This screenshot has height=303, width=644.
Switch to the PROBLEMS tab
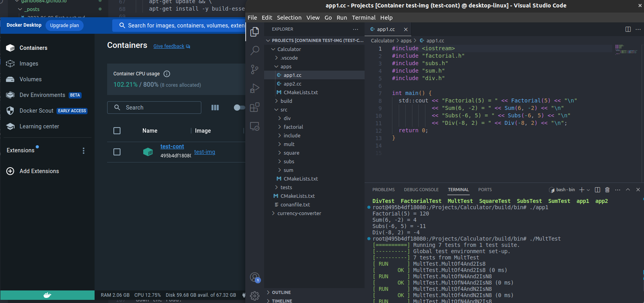tap(383, 190)
